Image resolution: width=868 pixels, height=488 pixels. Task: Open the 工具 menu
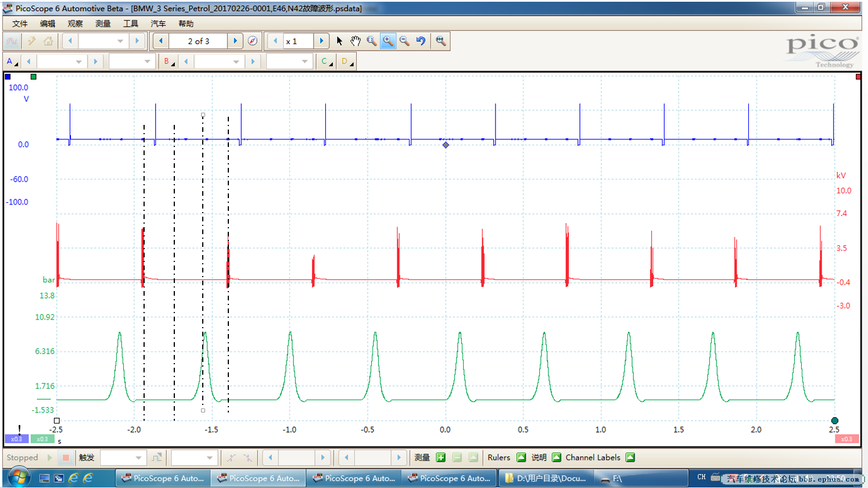(x=131, y=24)
